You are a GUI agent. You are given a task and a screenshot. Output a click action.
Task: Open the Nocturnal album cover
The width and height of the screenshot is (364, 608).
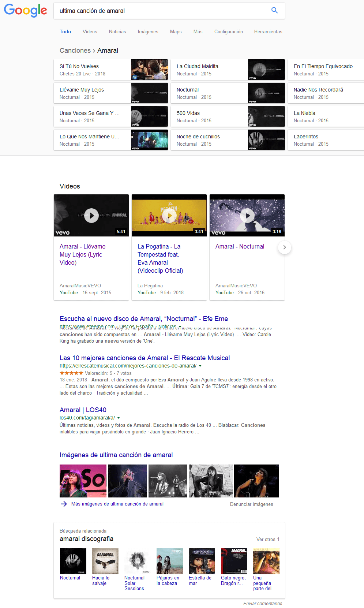coord(73,561)
